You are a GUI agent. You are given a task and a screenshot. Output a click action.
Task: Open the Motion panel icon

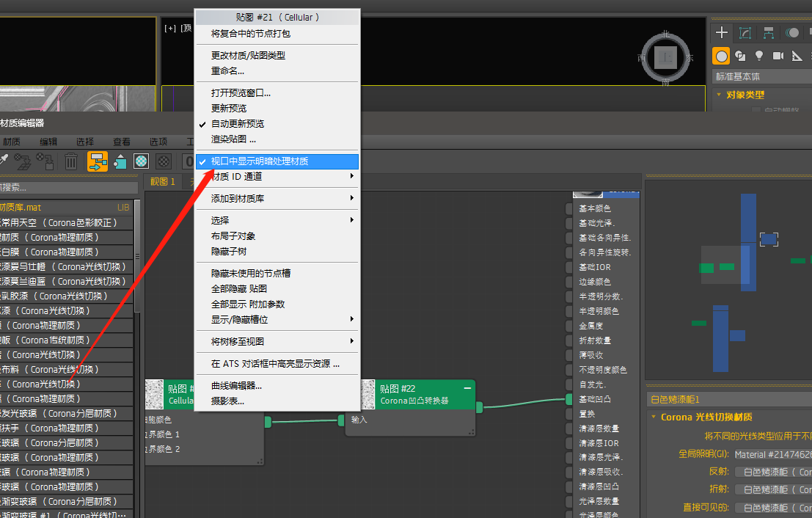click(791, 32)
